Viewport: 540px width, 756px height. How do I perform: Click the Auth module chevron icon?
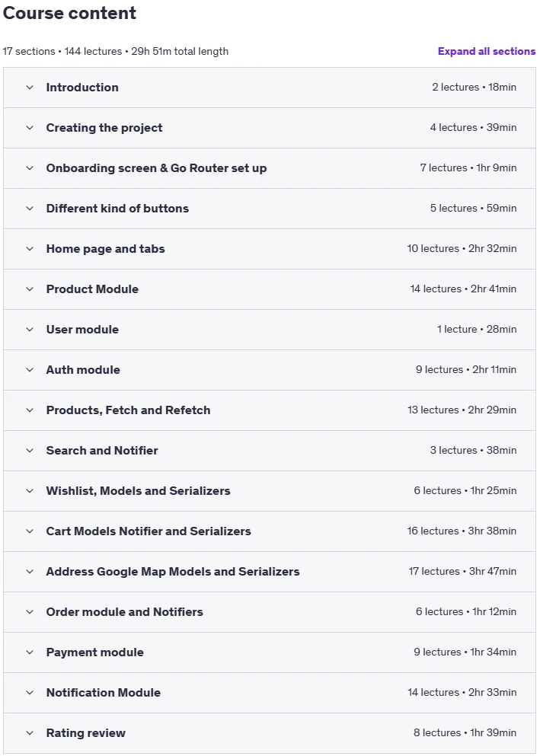coord(30,370)
